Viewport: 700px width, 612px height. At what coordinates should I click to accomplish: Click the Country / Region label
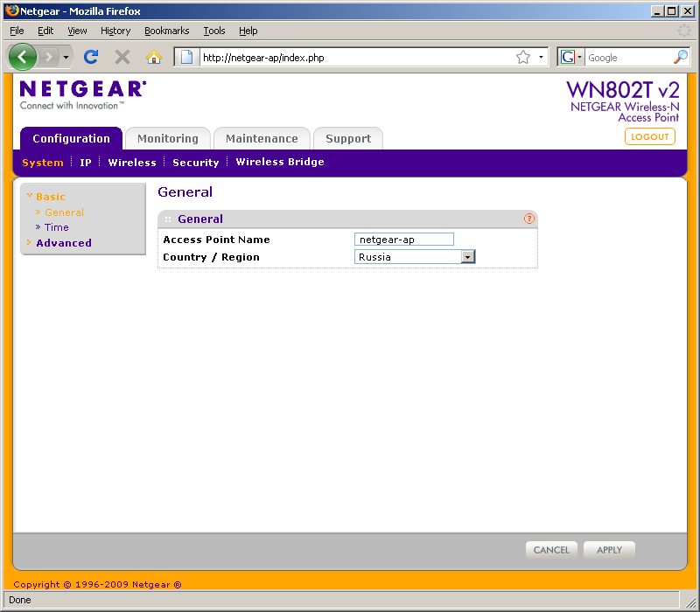pos(211,257)
